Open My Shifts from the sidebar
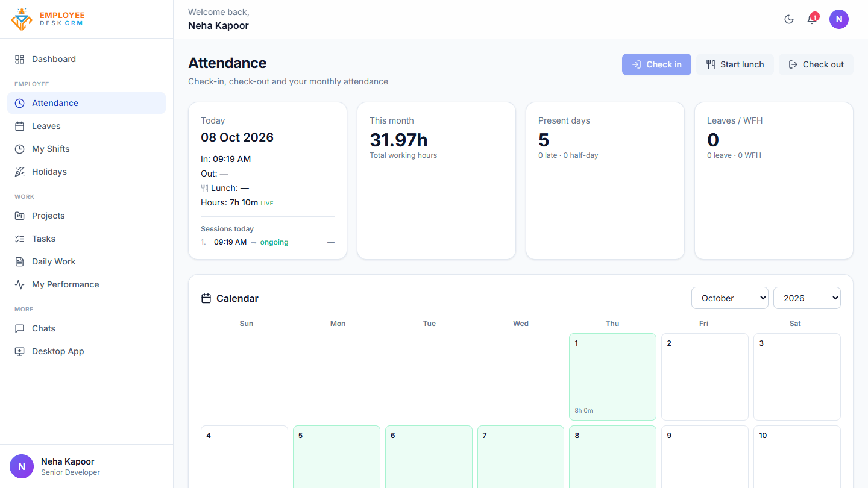Screen dimensions: 868x488 tap(86, 149)
